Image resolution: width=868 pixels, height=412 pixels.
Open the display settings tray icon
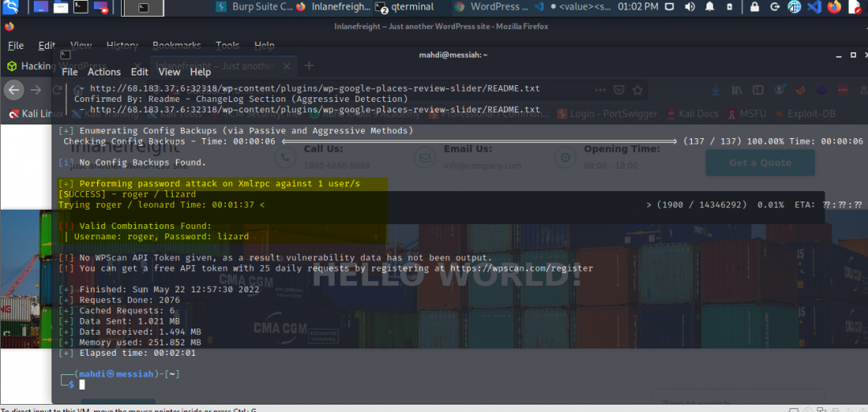pos(669,7)
